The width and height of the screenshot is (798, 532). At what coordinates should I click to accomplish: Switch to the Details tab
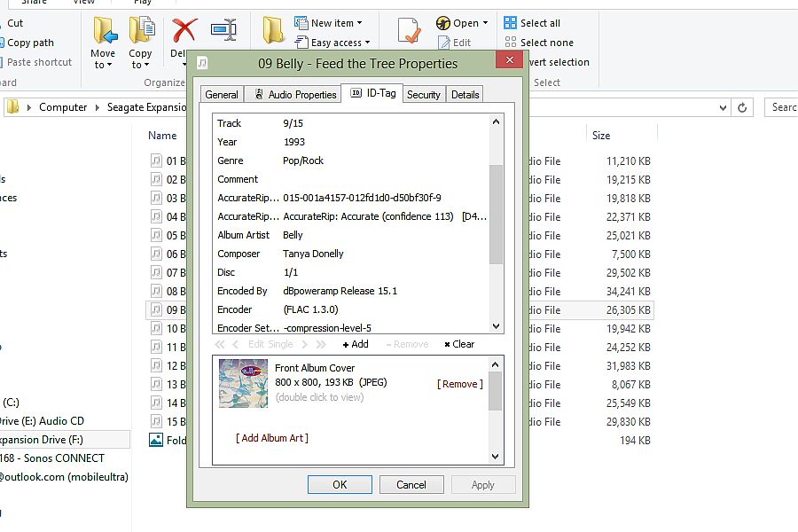(465, 94)
